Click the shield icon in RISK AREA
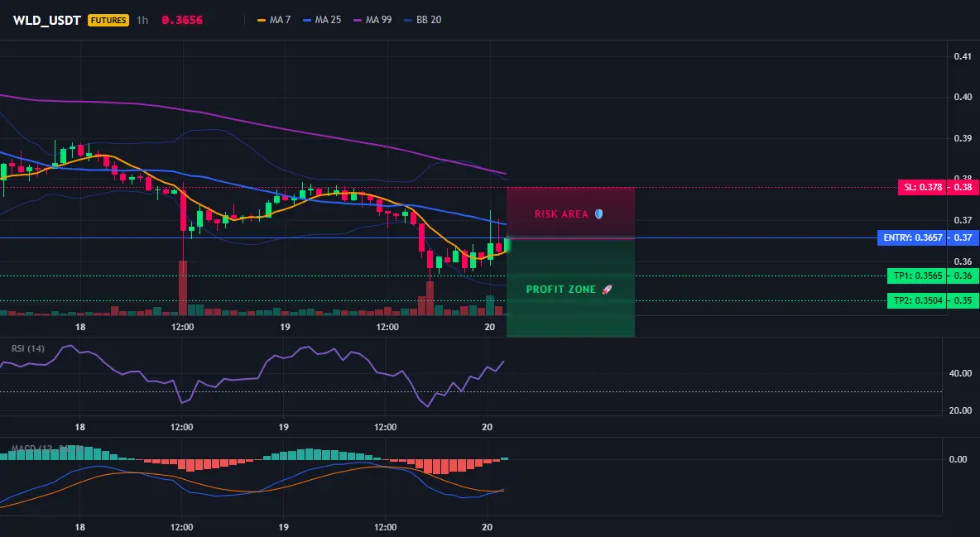 [x=598, y=213]
